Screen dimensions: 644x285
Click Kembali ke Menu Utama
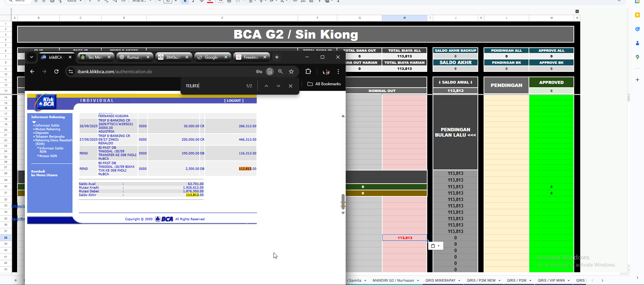coord(44,173)
